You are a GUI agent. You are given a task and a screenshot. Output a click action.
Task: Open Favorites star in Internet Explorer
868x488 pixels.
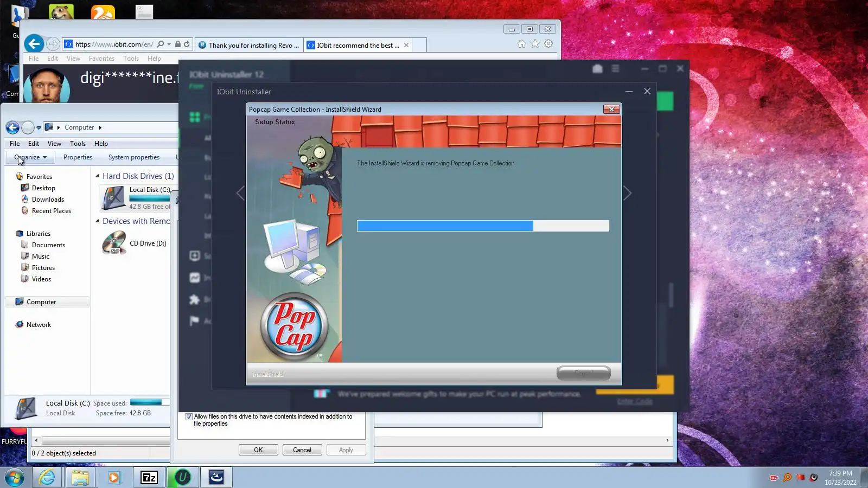(535, 44)
